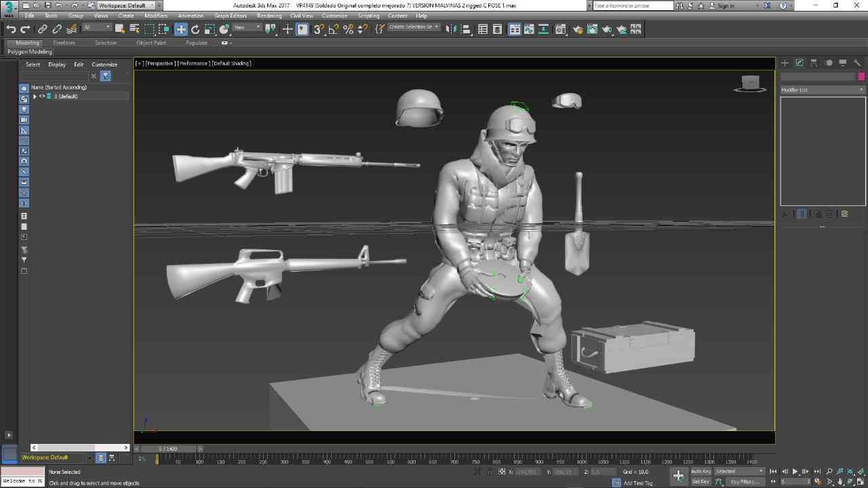Select the Move tool in main toolbar
868x488 pixels.
(x=180, y=29)
